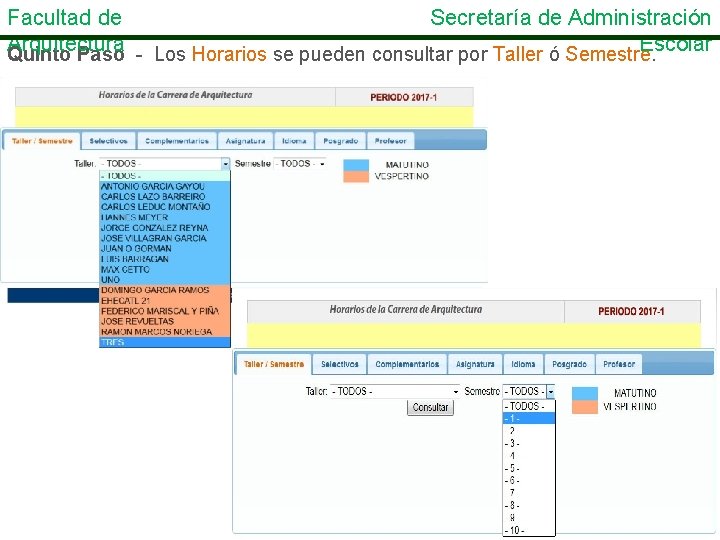Choose UNO taller option
The width and height of the screenshot is (720, 540).
tap(164, 280)
